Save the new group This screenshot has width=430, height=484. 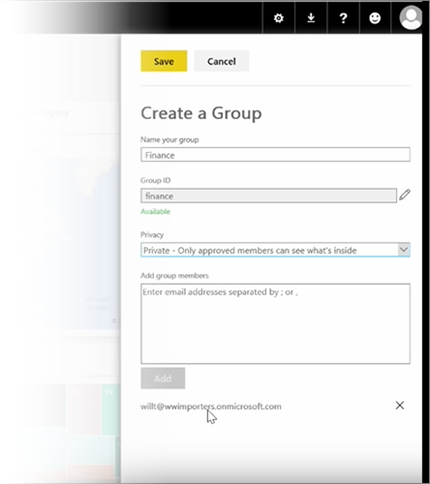click(x=164, y=61)
